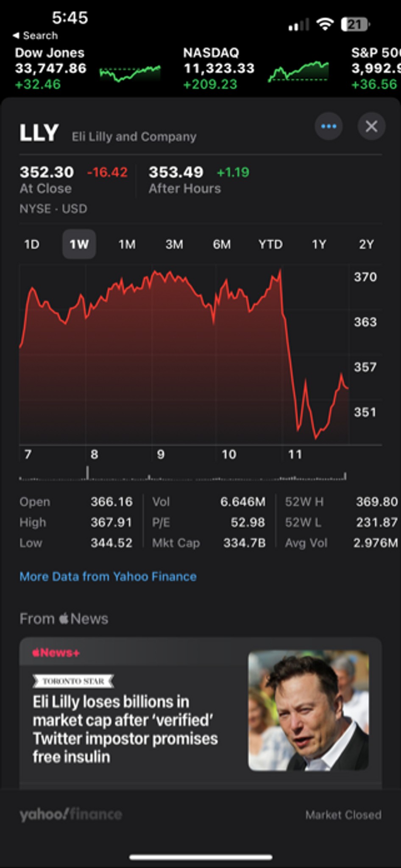Choose the 1Y chart range
Image resolution: width=401 pixels, height=868 pixels.
tap(319, 245)
